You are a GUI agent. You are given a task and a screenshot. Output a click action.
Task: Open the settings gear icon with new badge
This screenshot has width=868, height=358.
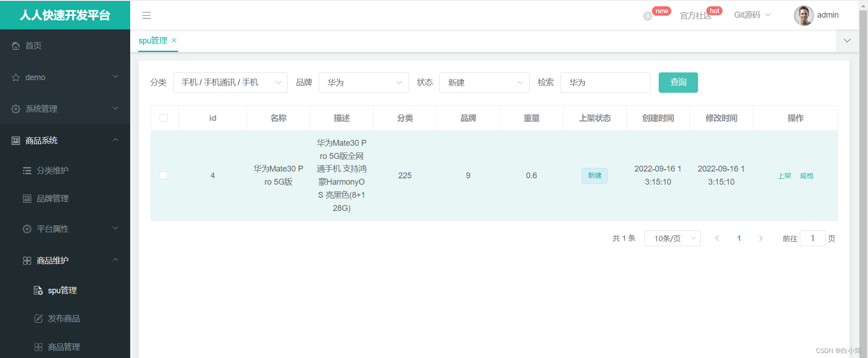(x=648, y=16)
